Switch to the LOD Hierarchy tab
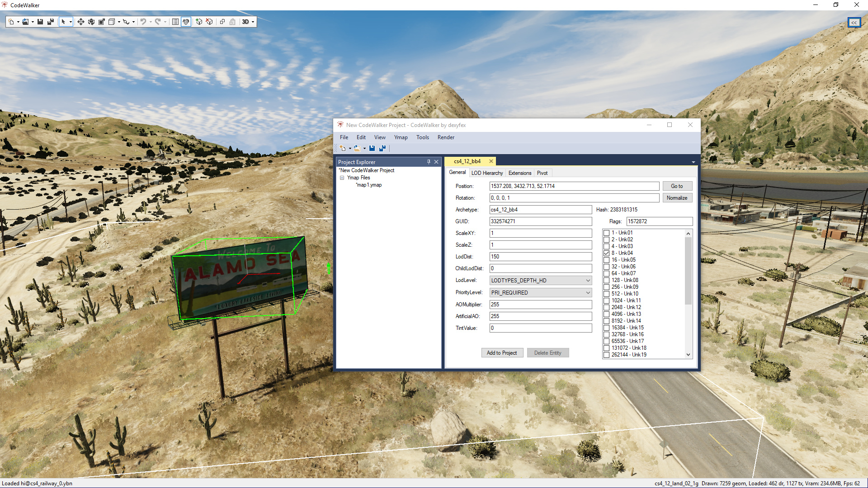 [x=487, y=173]
